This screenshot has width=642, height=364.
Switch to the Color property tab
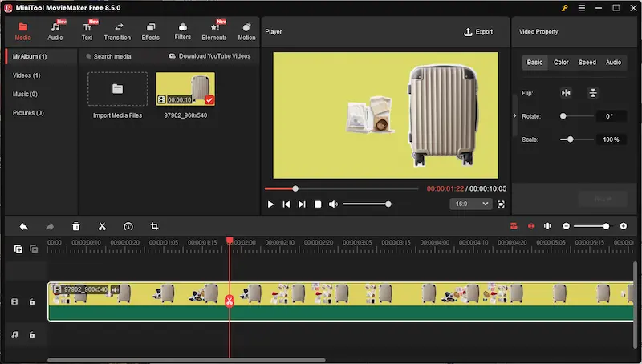[561, 63]
